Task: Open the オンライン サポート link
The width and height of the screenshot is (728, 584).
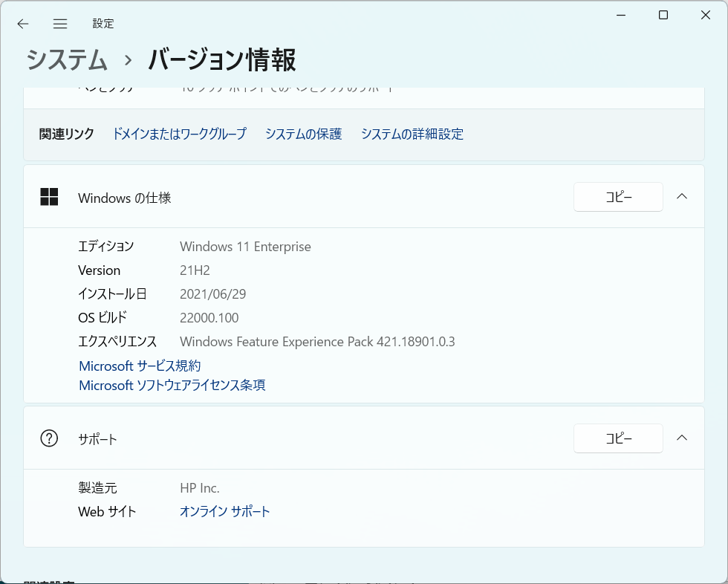Action: point(224,512)
